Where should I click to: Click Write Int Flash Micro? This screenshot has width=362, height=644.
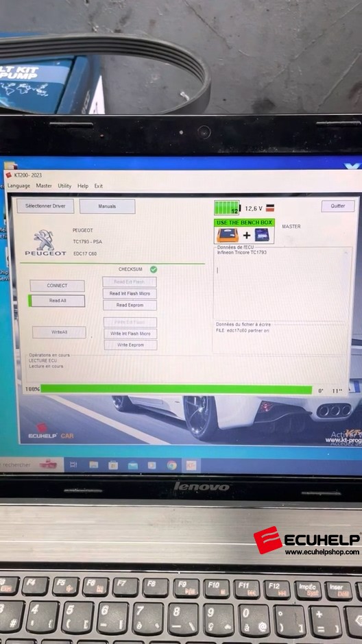click(x=130, y=334)
